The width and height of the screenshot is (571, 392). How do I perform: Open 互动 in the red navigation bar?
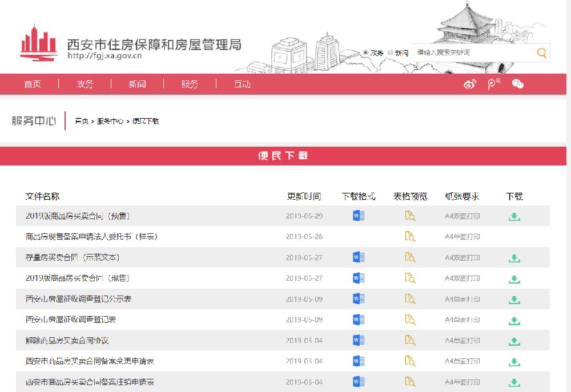click(x=242, y=84)
